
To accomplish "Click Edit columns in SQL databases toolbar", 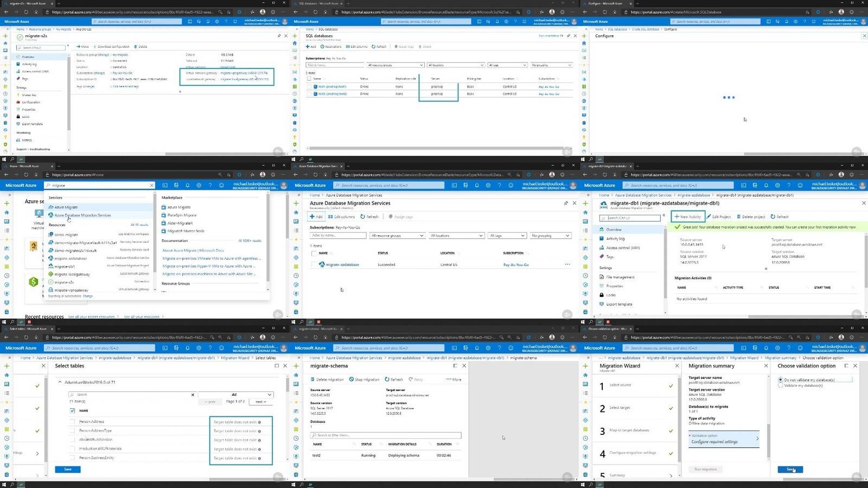I will (x=356, y=47).
